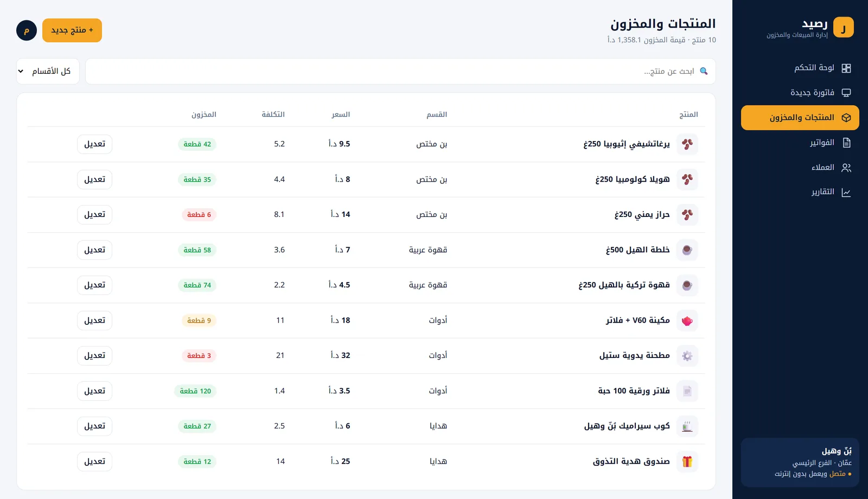This screenshot has width=868, height=499.
Task: Expand the كل الأقسام dropdown
Action: [x=48, y=71]
